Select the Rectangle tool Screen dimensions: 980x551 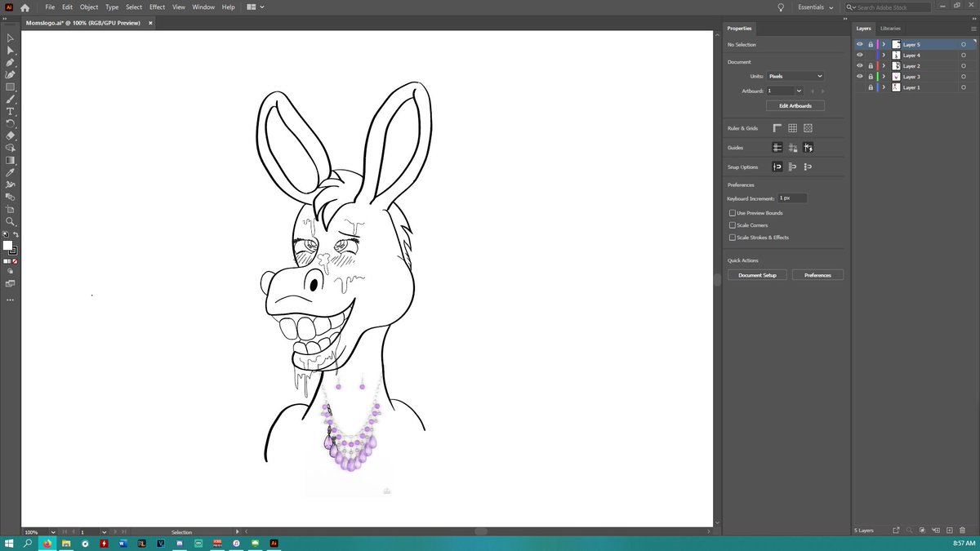(x=11, y=87)
